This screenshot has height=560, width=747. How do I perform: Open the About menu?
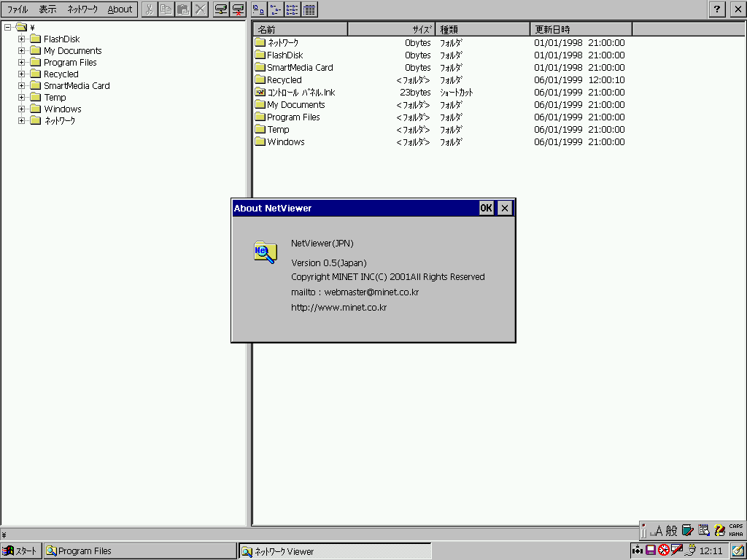(120, 9)
